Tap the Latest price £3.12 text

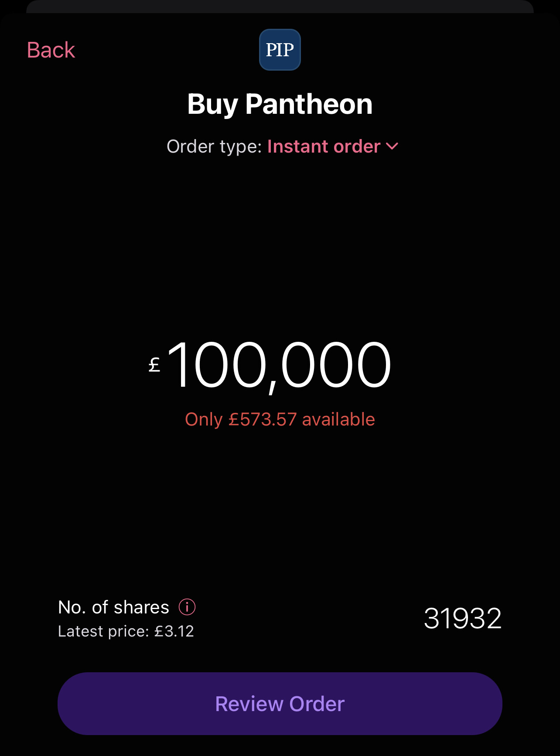coord(126,631)
